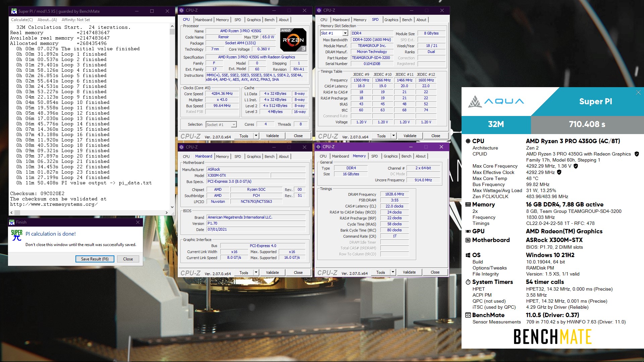Click the Memory icon in BenchMate
The image size is (644, 362).
[x=468, y=204]
